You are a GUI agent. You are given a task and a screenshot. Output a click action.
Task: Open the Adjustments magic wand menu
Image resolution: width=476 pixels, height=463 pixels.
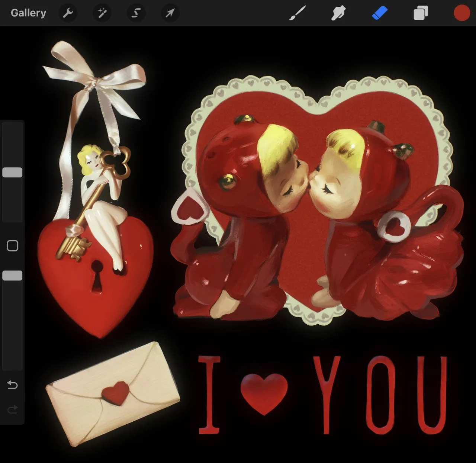[x=102, y=13]
